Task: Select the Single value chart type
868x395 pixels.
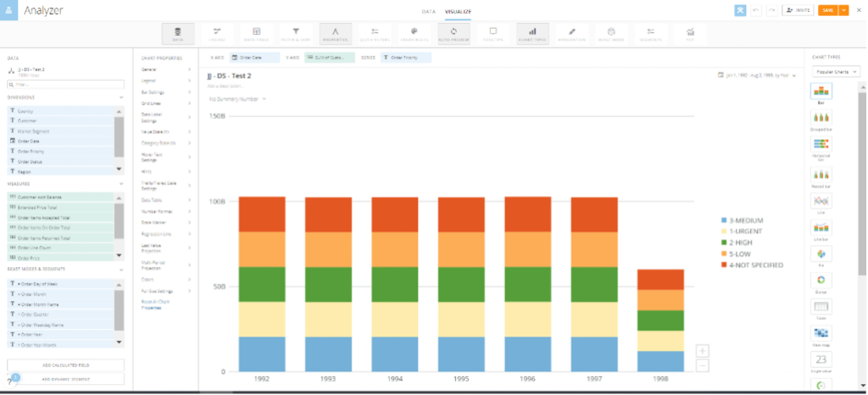Action: click(821, 359)
